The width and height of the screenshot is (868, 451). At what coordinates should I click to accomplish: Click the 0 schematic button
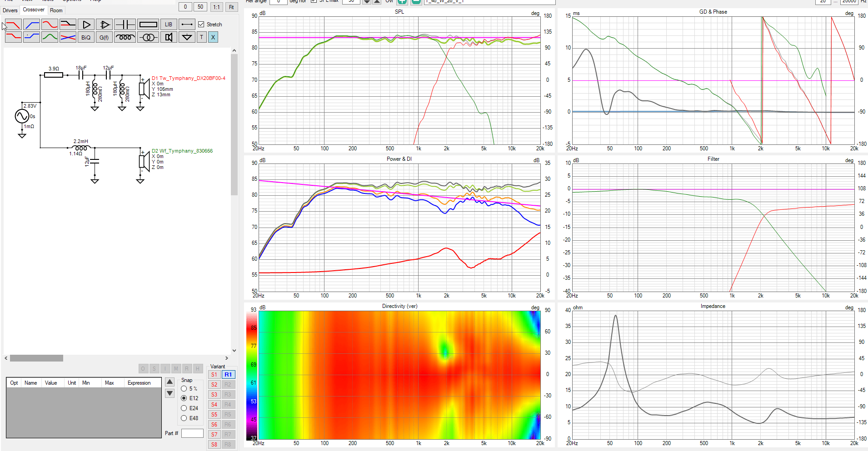pyautogui.click(x=185, y=7)
